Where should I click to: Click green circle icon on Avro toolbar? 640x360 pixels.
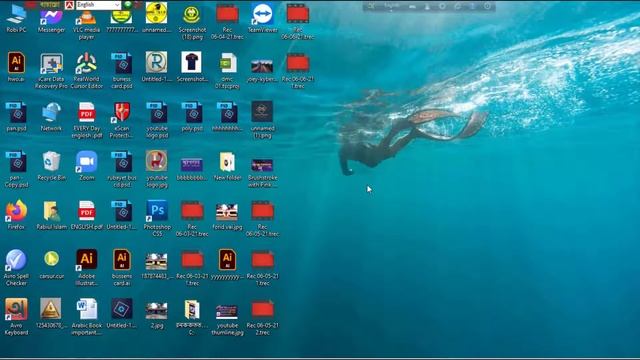[x=128, y=5]
